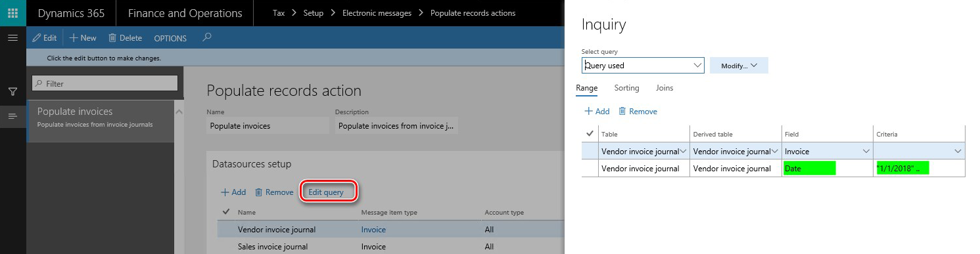Viewport: 980px width, 254px height.
Task: Focus the Filter search box
Action: click(x=105, y=83)
